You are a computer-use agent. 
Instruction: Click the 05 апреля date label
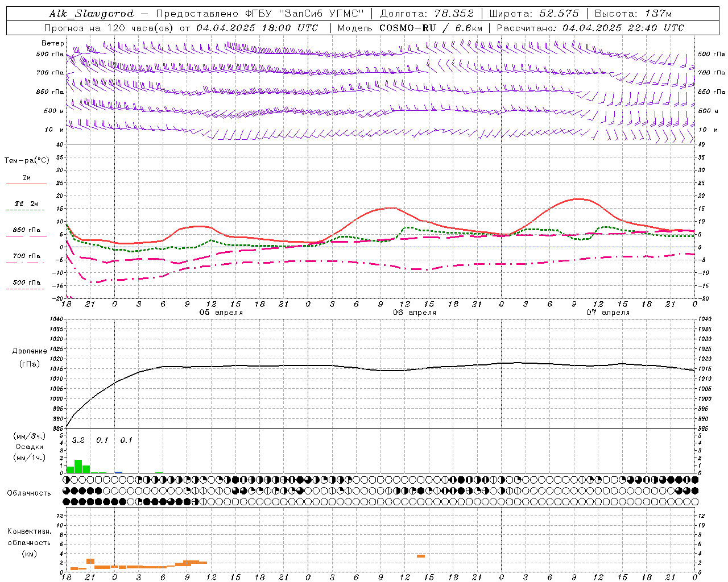click(221, 313)
